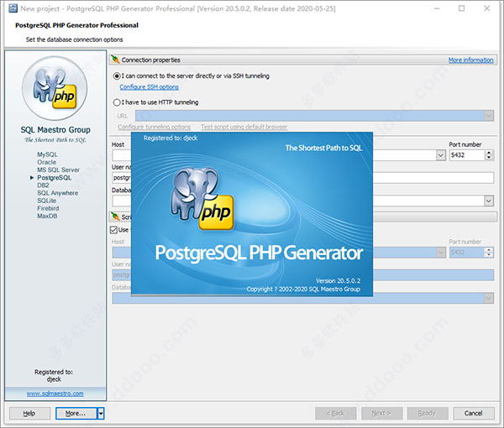Click the Back button

[x=335, y=413]
